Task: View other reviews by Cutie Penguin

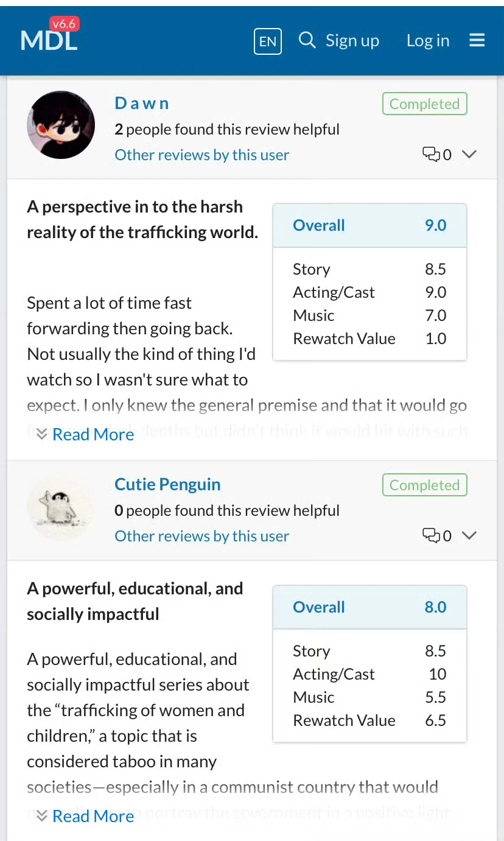Action: click(201, 536)
